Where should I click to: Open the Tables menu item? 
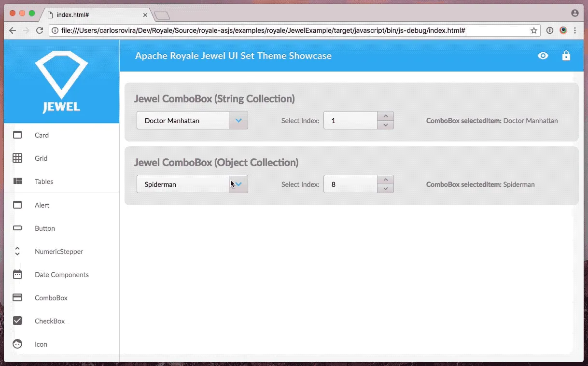click(x=61, y=181)
